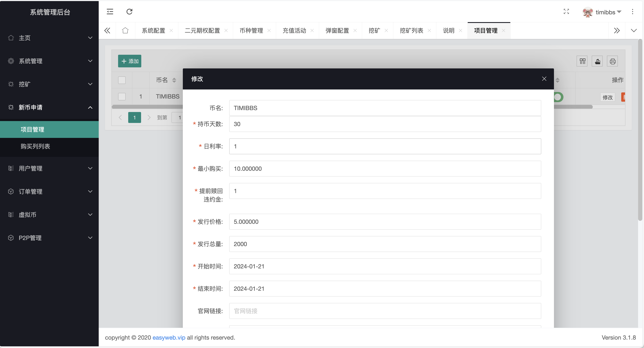644x348 pixels.
Task: Open the home tab house icon
Action: coord(125,30)
